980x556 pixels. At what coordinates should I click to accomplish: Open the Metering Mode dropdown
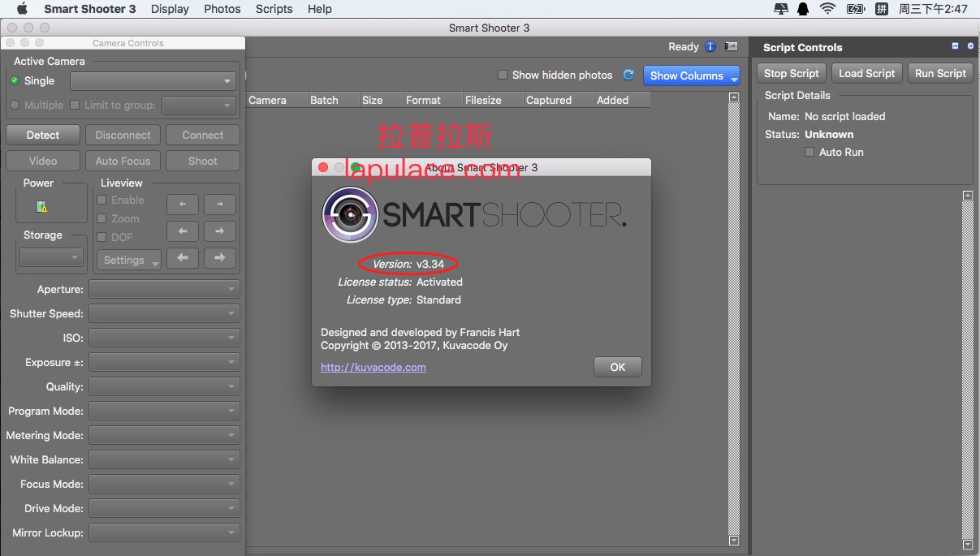(x=164, y=435)
